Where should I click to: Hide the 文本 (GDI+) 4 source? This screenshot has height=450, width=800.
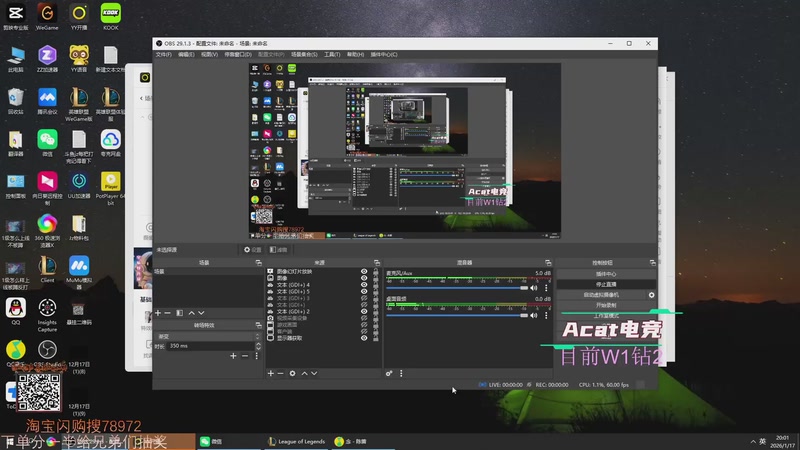click(x=364, y=285)
